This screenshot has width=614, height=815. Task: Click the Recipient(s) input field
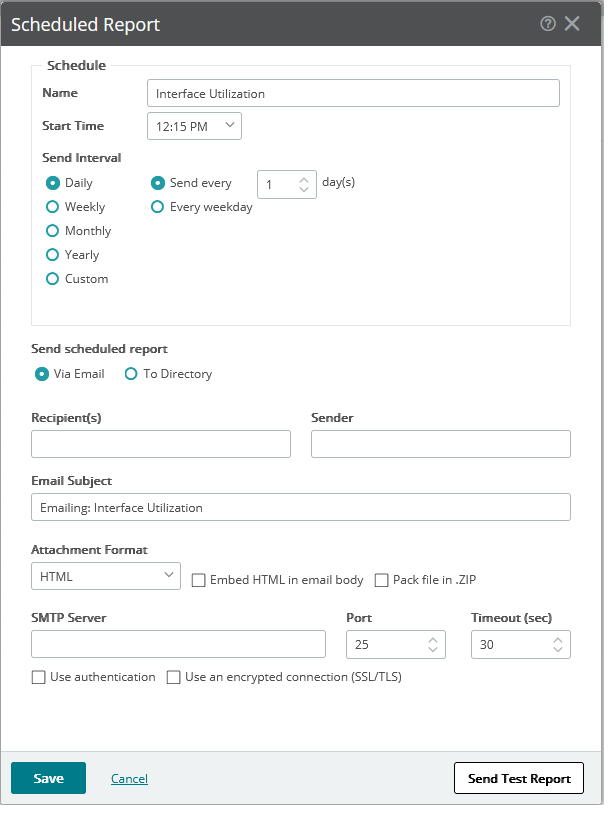[x=161, y=443]
